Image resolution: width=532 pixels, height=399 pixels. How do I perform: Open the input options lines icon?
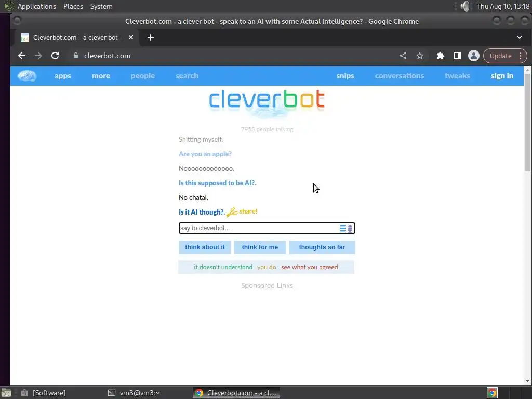pyautogui.click(x=343, y=229)
